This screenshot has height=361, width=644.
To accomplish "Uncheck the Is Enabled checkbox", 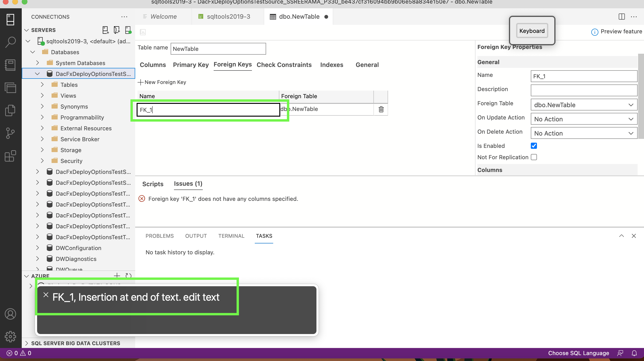I will tap(534, 145).
